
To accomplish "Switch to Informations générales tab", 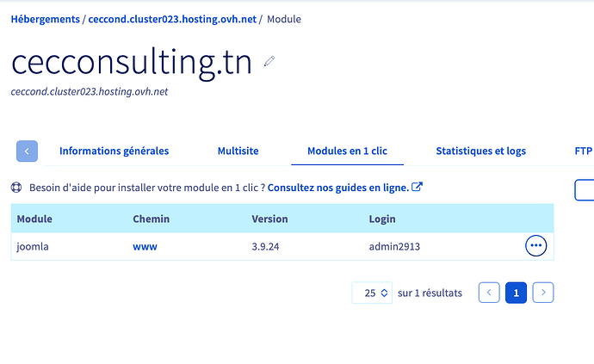I will [114, 151].
